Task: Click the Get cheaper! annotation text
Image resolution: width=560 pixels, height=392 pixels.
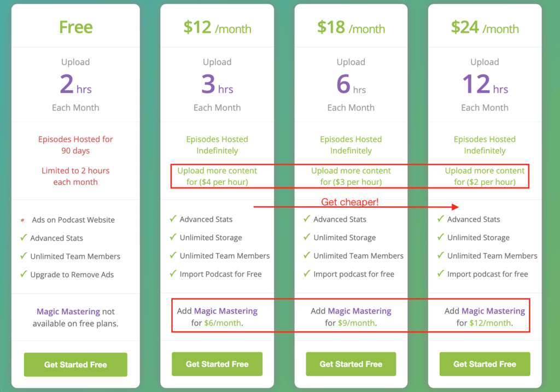Action: [x=349, y=202]
